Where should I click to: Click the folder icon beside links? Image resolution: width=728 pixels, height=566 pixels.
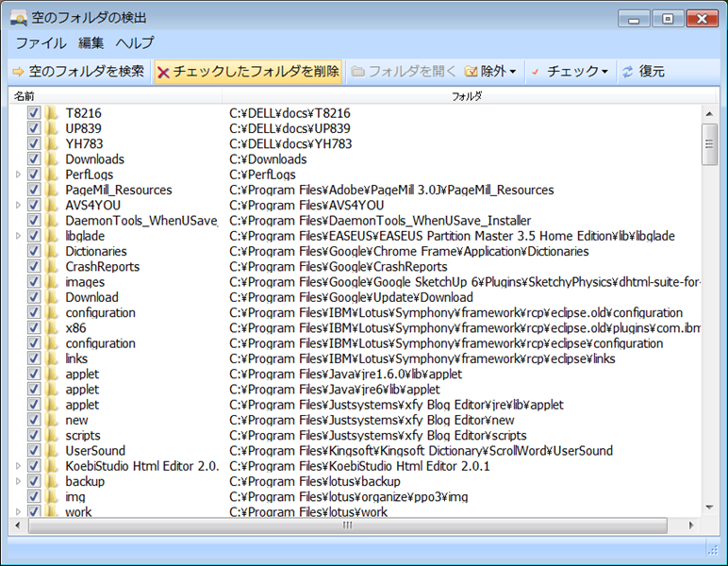pyautogui.click(x=52, y=358)
